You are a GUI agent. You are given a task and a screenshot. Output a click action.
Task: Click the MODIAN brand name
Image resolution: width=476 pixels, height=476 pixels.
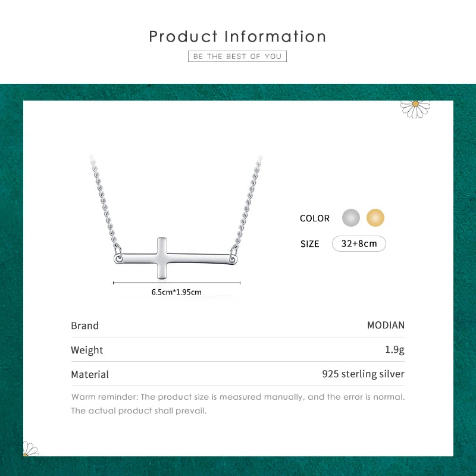pos(386,325)
